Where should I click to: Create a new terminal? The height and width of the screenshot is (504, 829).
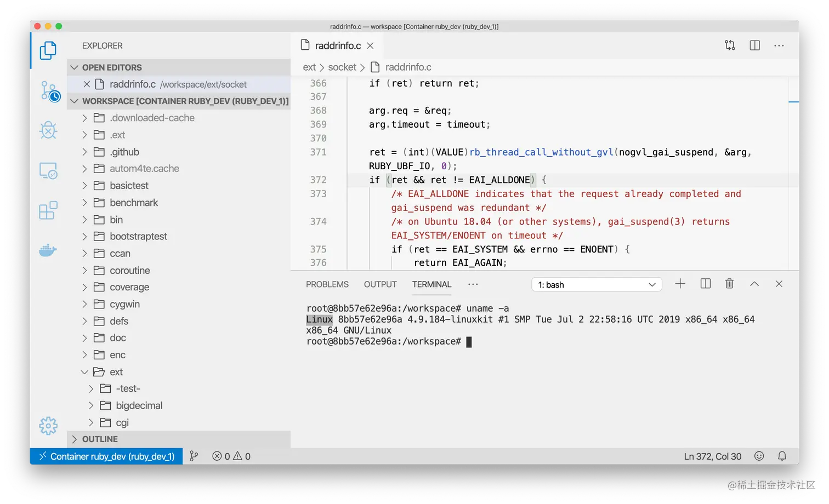(680, 284)
